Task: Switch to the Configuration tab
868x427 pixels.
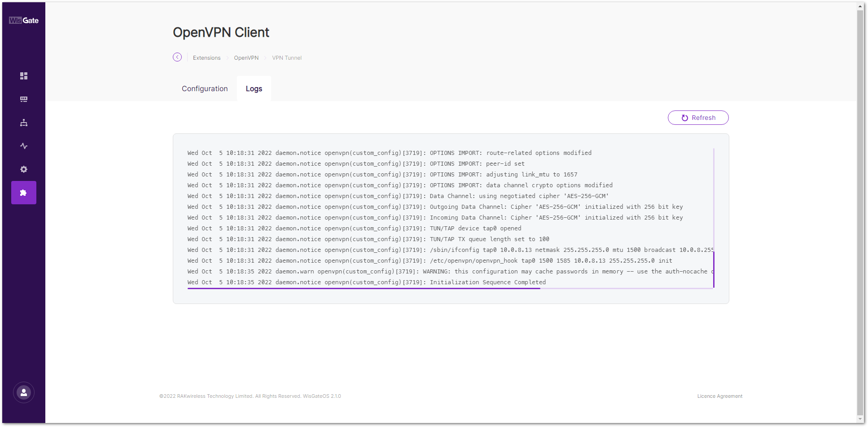Action: (x=205, y=88)
